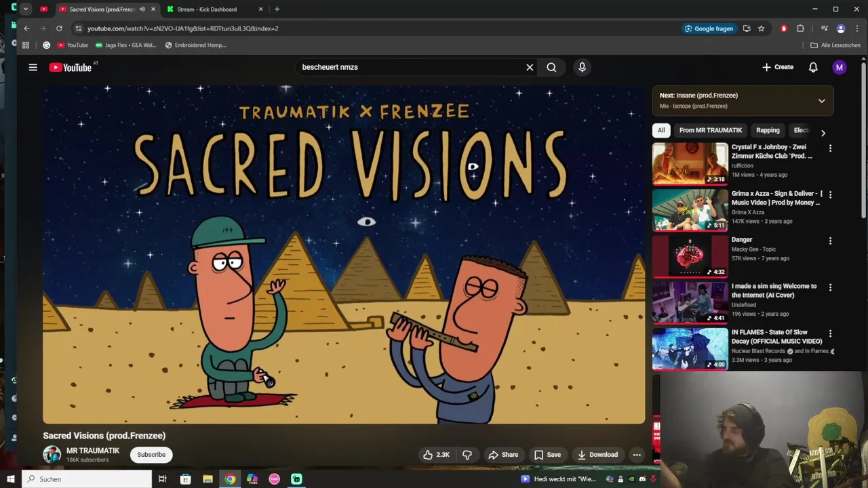Open the media controls toolbar icon

tap(824, 28)
